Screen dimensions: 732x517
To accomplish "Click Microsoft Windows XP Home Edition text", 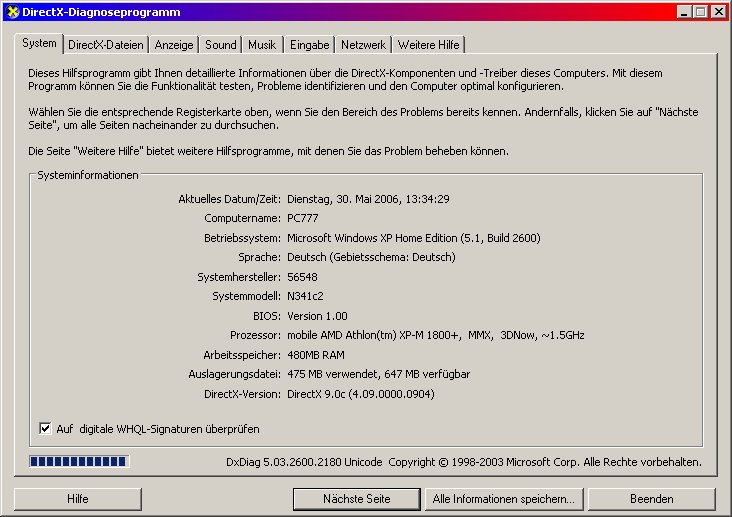I will tap(414, 238).
